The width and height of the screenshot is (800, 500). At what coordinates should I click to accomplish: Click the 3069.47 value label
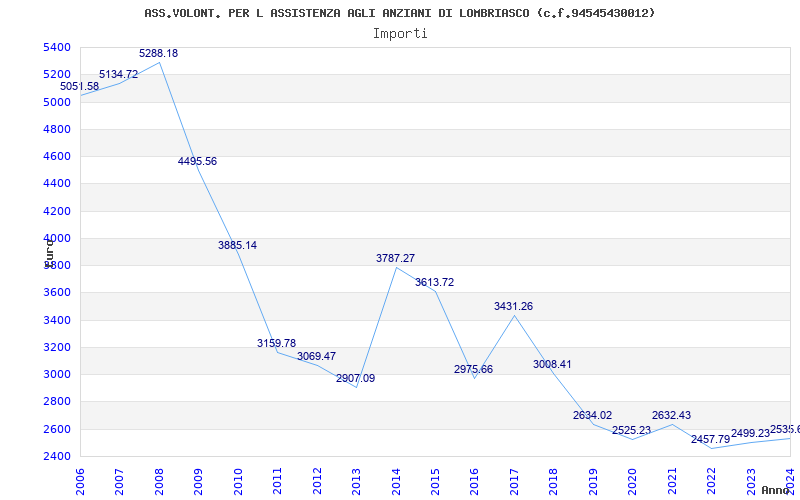click(316, 357)
